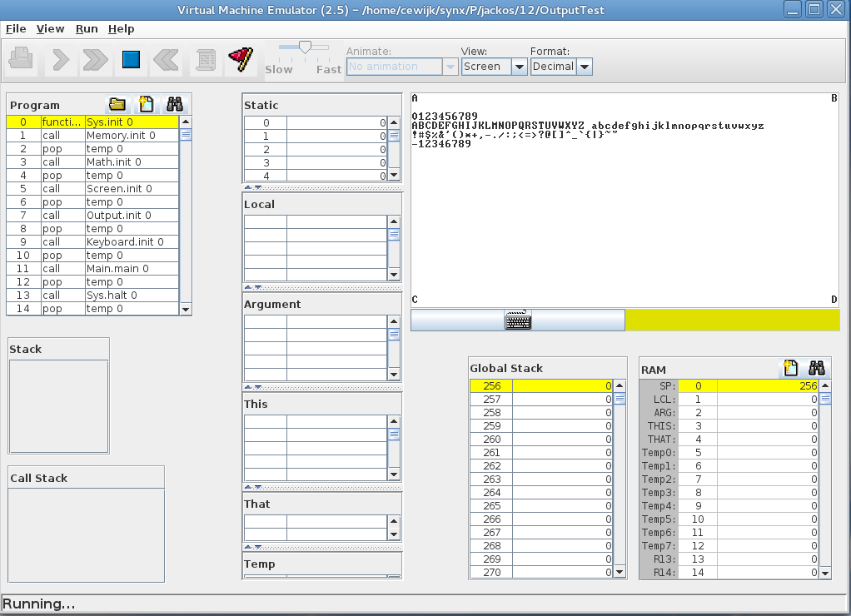Click the Slow-Fast speed slider handle
This screenshot has height=616, width=851.
(305, 47)
